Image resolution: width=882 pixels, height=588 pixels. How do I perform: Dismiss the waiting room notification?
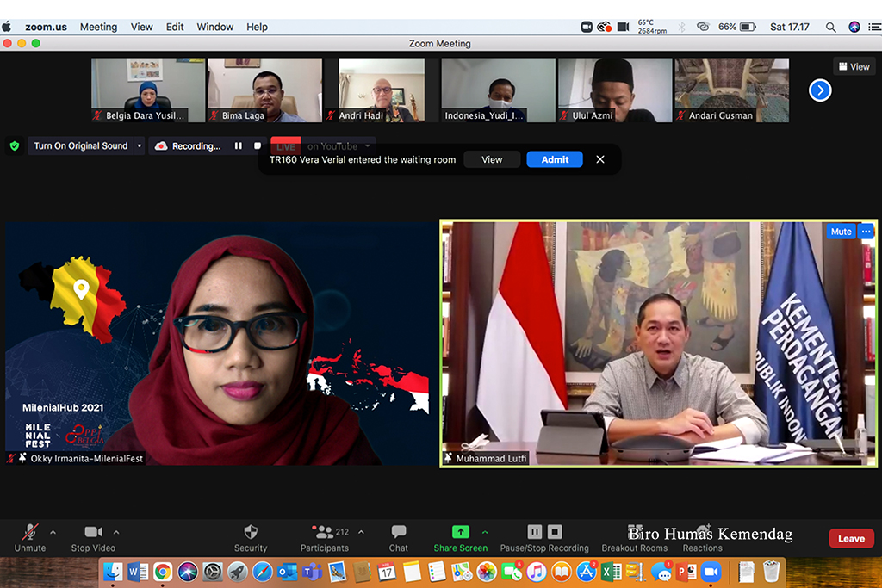click(600, 159)
